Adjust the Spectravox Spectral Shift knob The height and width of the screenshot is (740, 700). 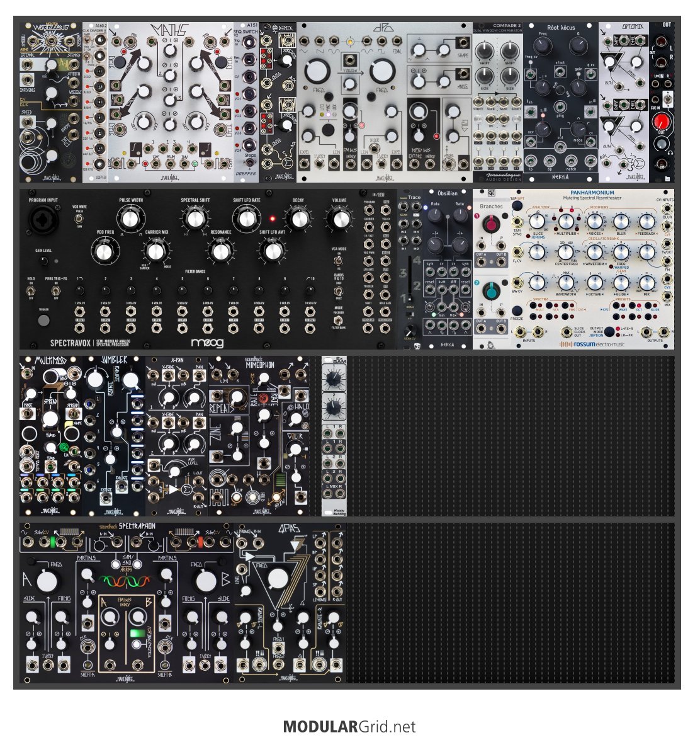(195, 219)
